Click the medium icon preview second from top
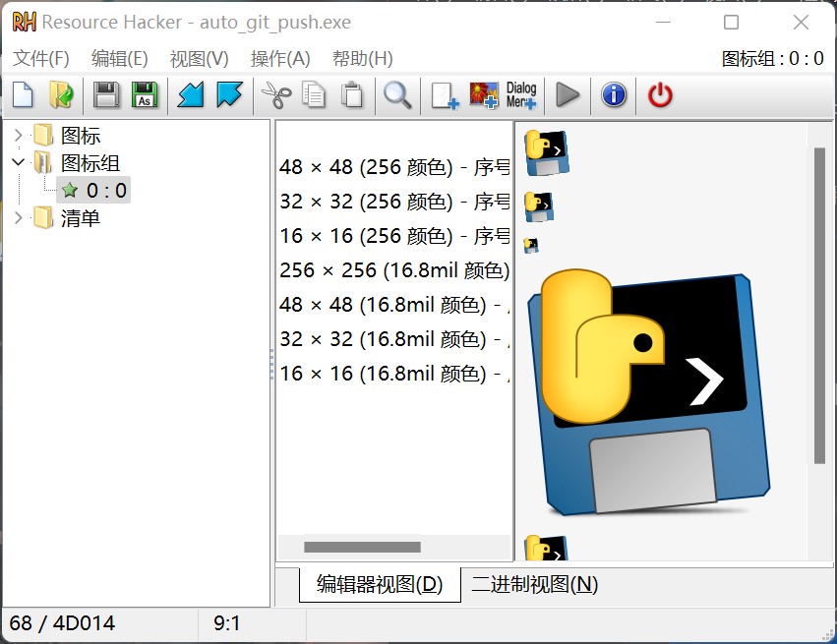 click(539, 207)
